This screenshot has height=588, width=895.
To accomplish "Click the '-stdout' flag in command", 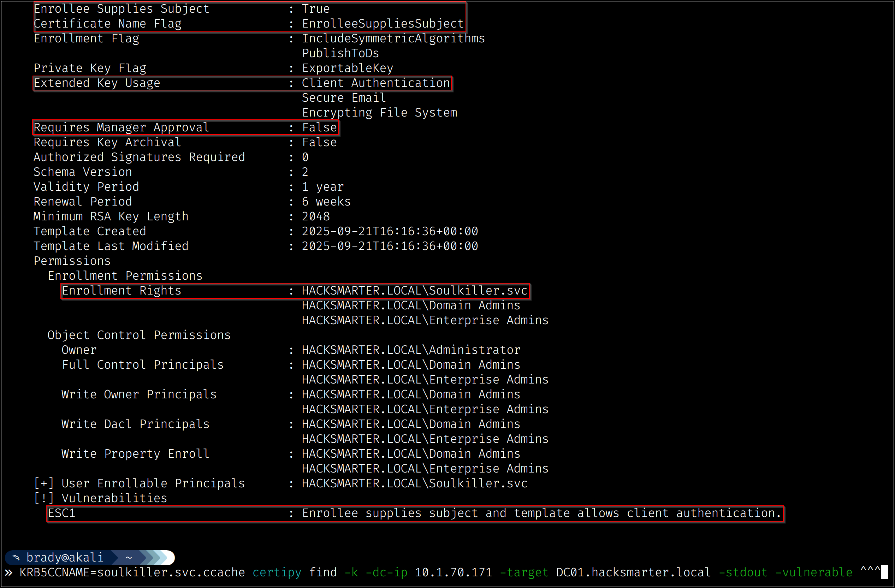I will (x=743, y=572).
